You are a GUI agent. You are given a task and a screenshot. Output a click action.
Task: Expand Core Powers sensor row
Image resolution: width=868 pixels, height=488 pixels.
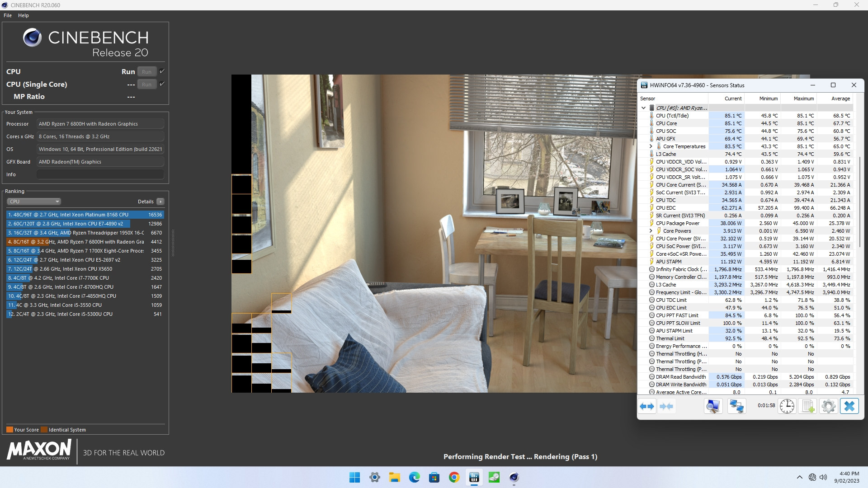click(651, 231)
